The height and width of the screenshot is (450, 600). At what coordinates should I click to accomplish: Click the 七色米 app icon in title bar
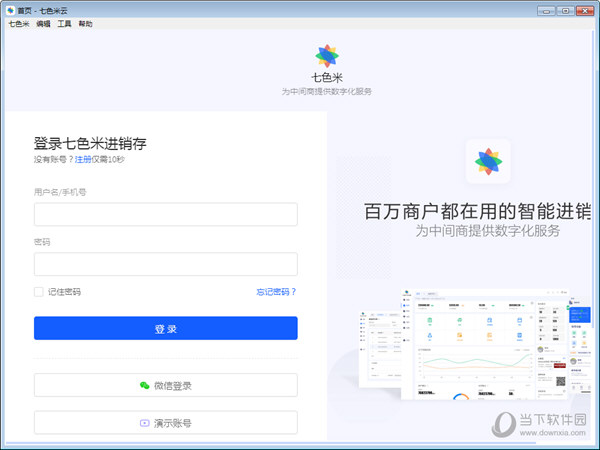(10, 10)
